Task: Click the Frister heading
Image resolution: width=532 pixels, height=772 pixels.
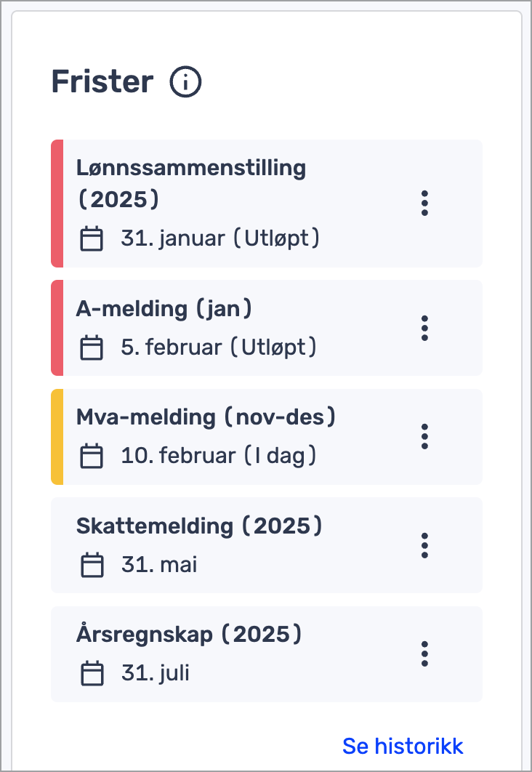Action: click(103, 81)
